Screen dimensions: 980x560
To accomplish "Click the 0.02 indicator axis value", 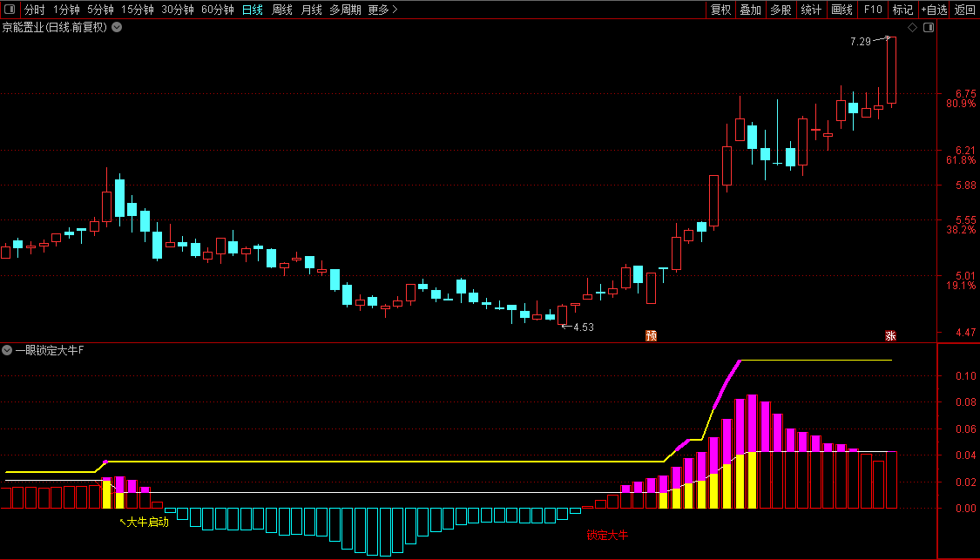I will point(965,482).
